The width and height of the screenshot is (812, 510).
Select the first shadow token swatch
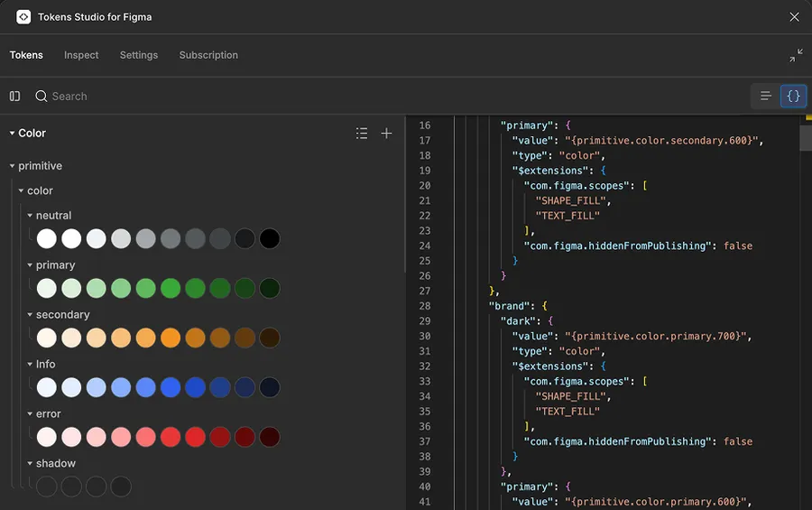(x=47, y=487)
